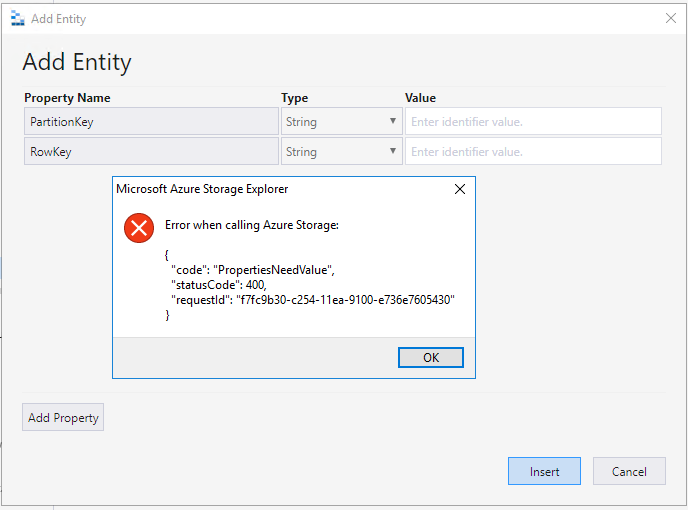Click the "PropertiesNeedValue" error code text
This screenshot has height=510, width=688.
pyautogui.click(x=272, y=269)
